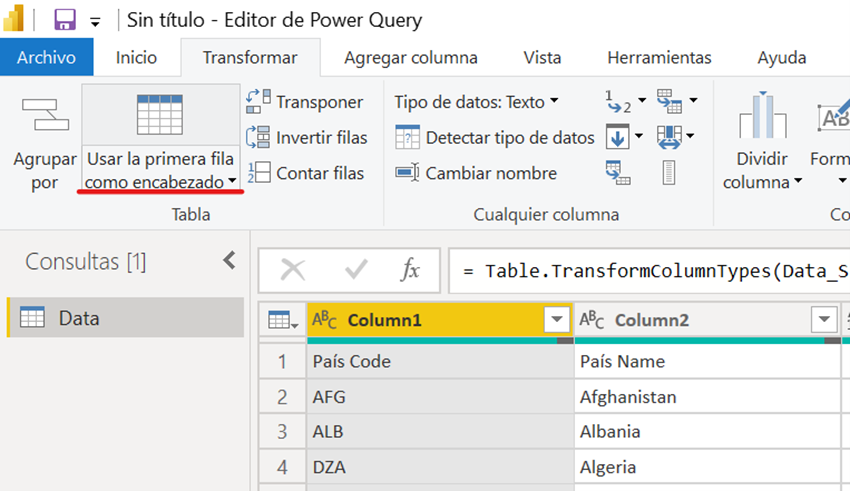Open the table menu icon in the grid corner

click(282, 320)
